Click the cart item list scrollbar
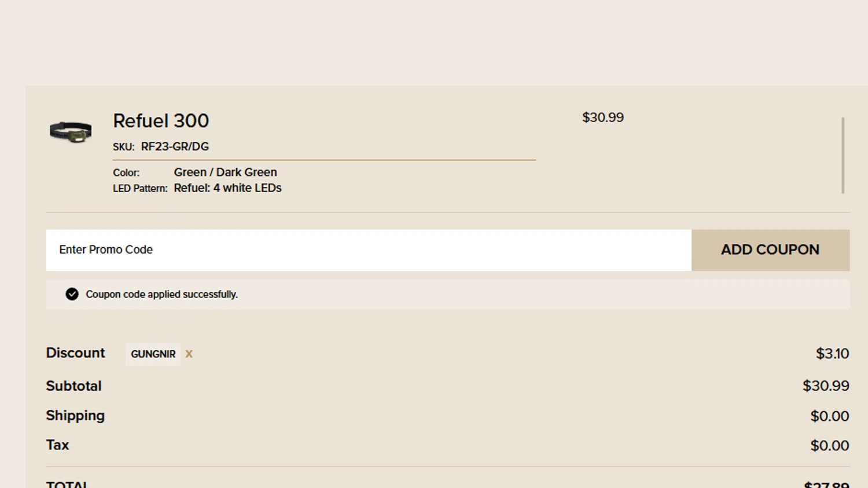Screen dimensions: 868x488 point(843,155)
